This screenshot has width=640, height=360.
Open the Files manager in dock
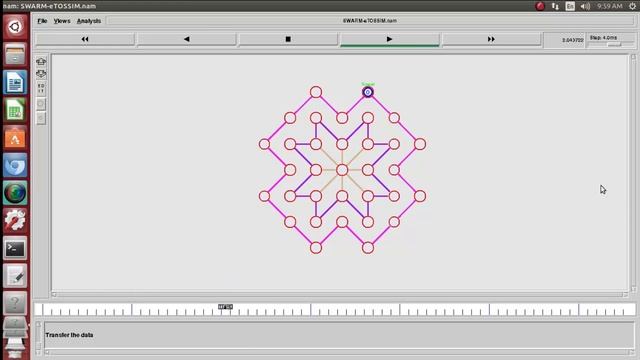pos(15,54)
